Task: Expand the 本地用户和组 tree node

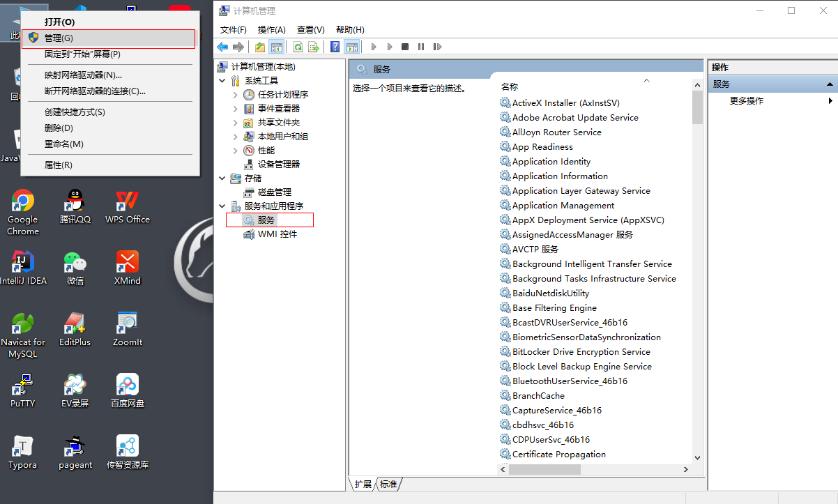Action: [236, 137]
